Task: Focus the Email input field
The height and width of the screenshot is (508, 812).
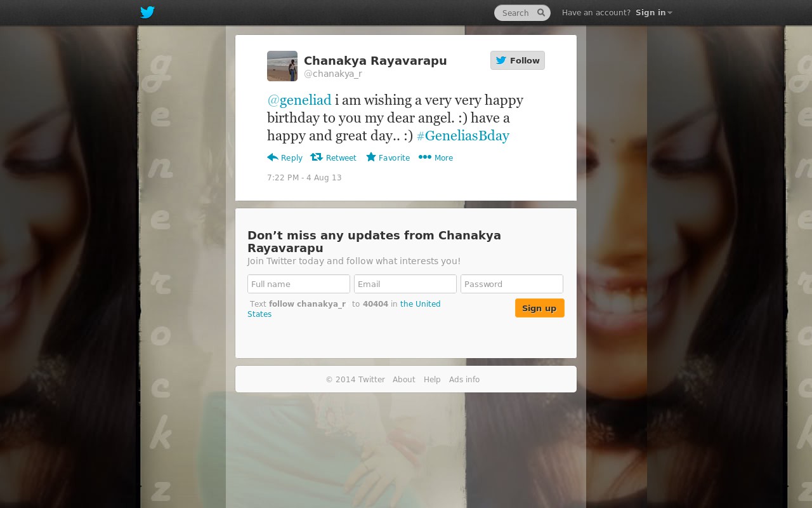Action: (405, 284)
